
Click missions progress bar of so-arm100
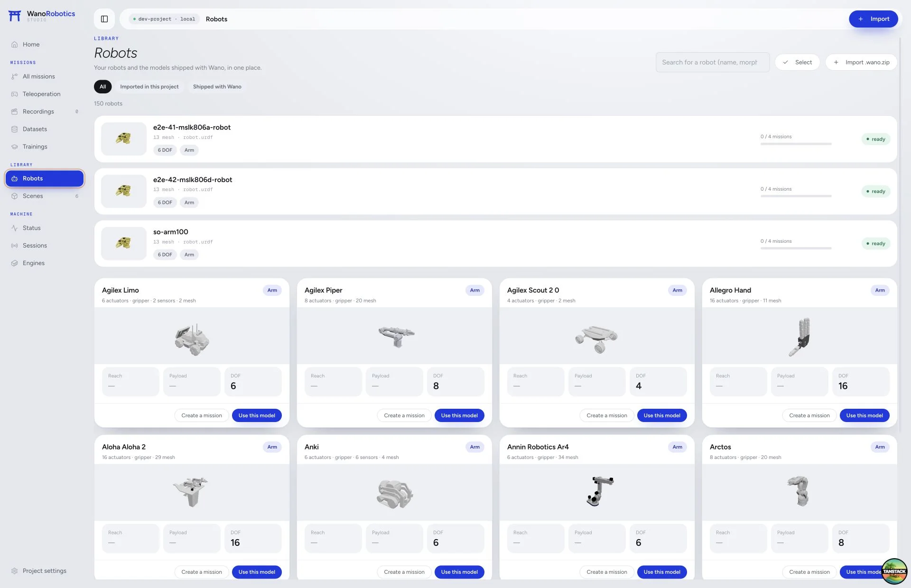coord(796,248)
